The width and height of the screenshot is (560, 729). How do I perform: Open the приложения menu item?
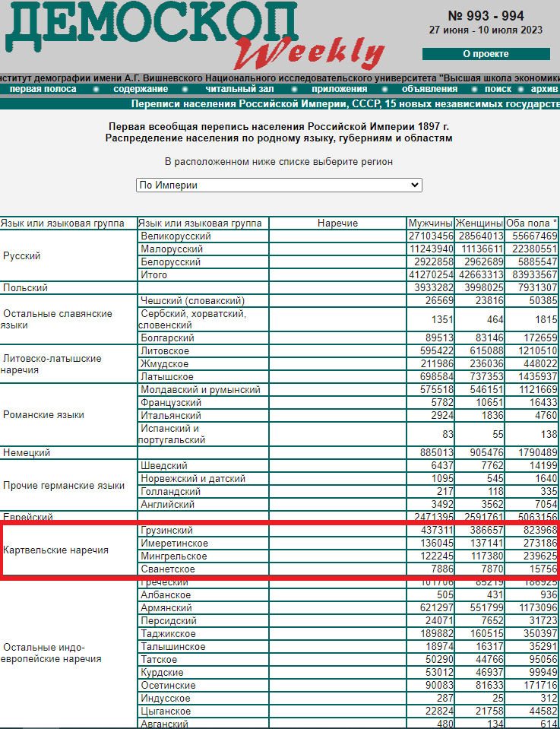click(x=339, y=89)
